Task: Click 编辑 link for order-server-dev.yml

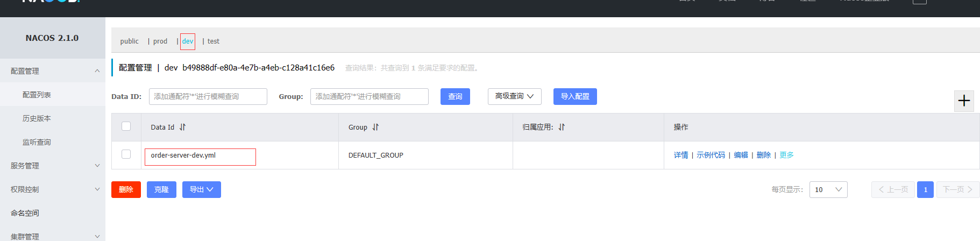Action: (741, 155)
